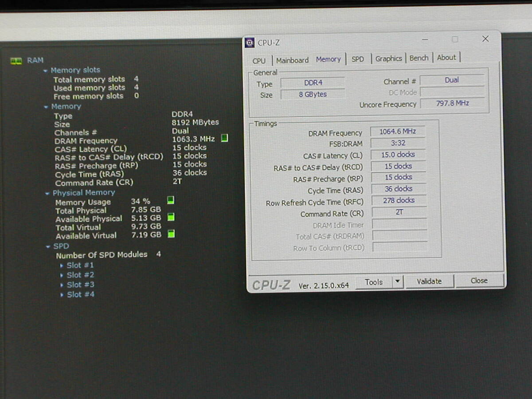
Task: Click the Type field showing DDR4
Action: click(x=313, y=83)
